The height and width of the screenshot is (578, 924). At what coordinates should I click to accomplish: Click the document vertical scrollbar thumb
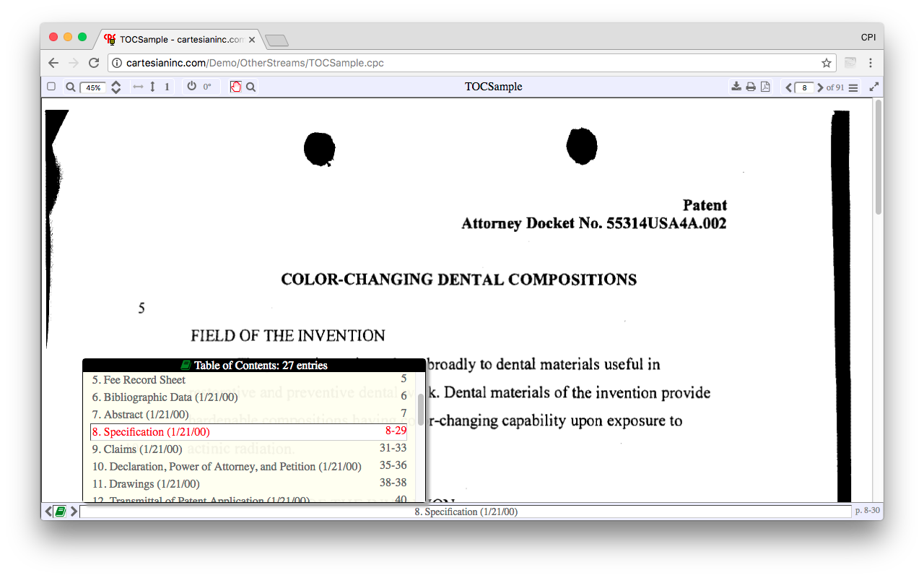879,157
